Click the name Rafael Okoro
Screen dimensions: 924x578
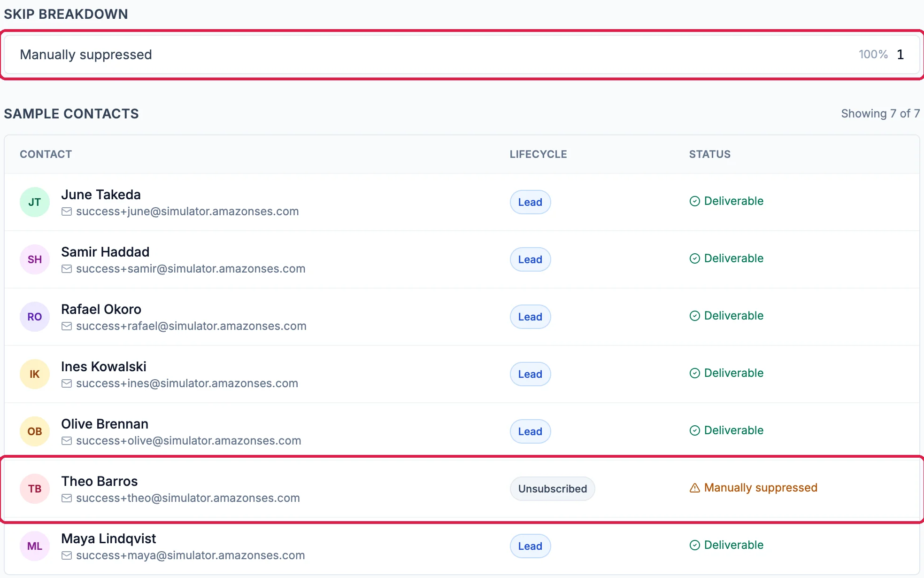pos(101,309)
